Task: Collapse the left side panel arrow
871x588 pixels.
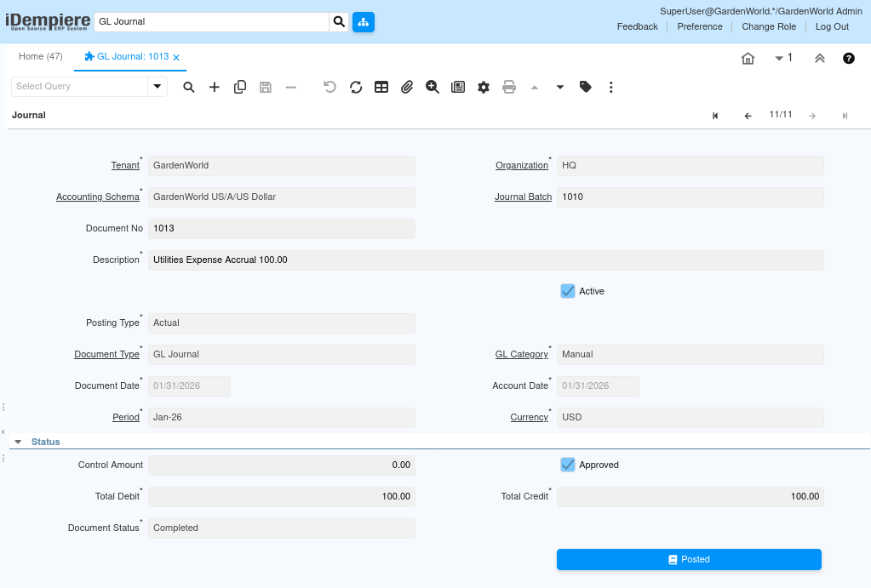Action: 3,432
